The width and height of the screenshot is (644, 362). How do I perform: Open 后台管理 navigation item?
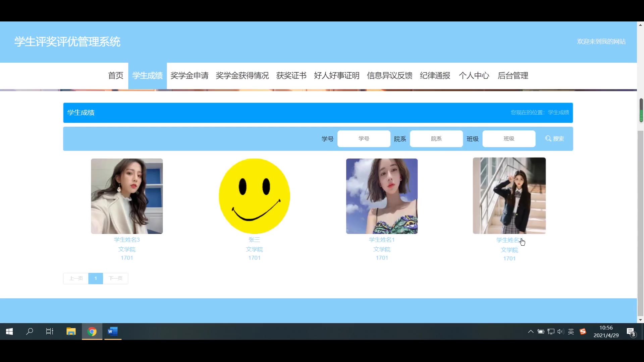click(513, 76)
